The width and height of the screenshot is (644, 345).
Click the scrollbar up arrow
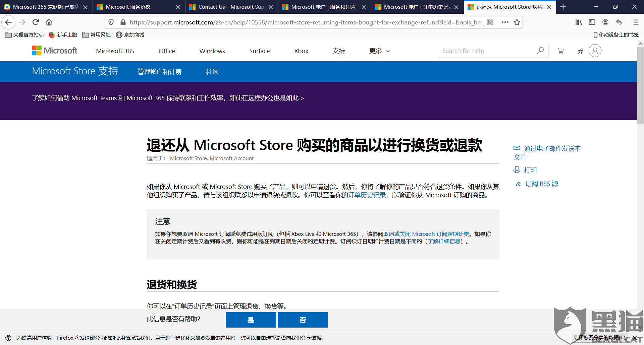point(640,44)
